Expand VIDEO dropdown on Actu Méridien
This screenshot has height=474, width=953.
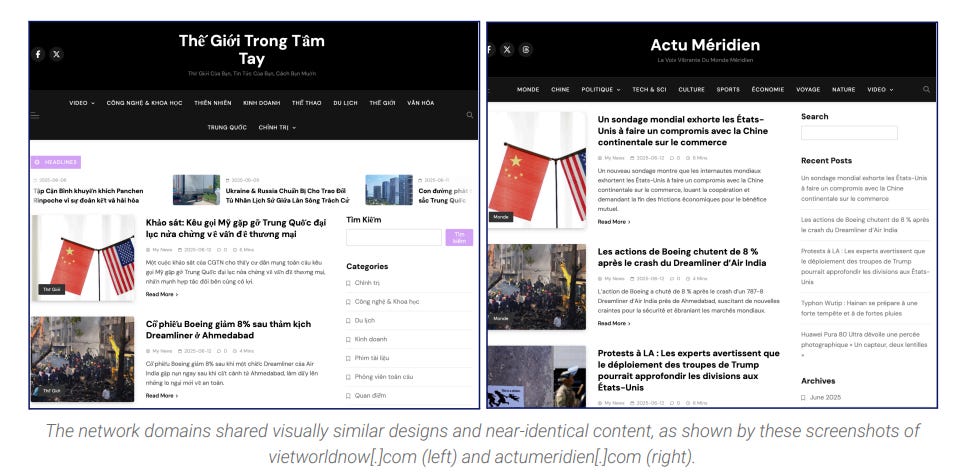pyautogui.click(x=880, y=89)
